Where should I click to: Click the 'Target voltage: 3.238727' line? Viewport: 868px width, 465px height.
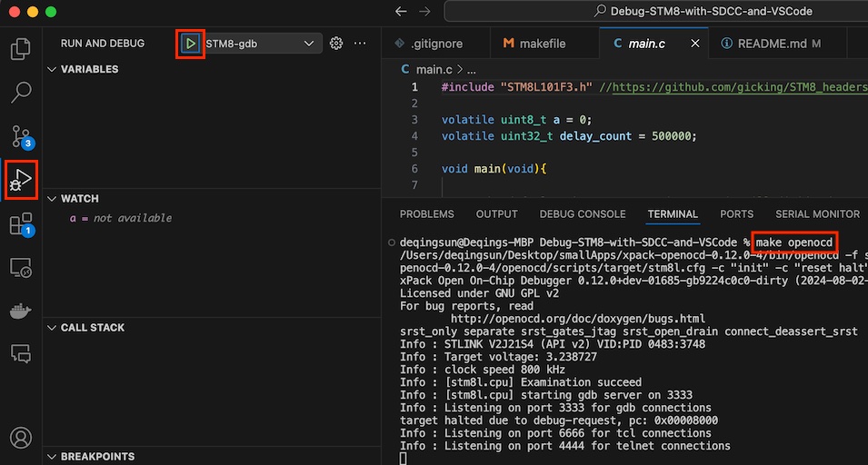(498, 357)
